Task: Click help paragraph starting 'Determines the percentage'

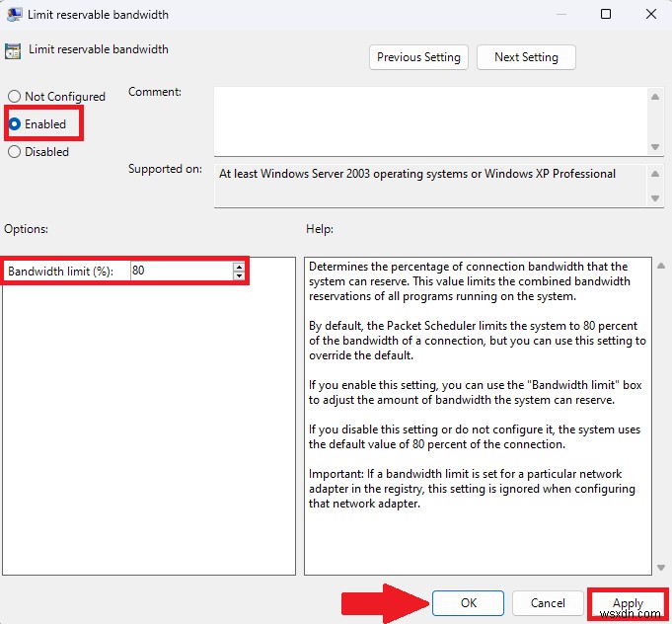Action: point(470,281)
